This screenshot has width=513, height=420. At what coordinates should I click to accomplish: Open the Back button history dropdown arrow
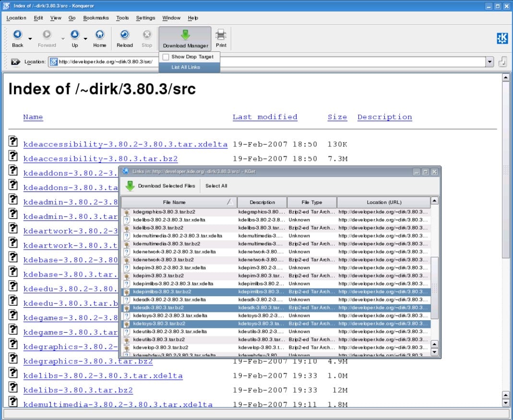click(30, 38)
